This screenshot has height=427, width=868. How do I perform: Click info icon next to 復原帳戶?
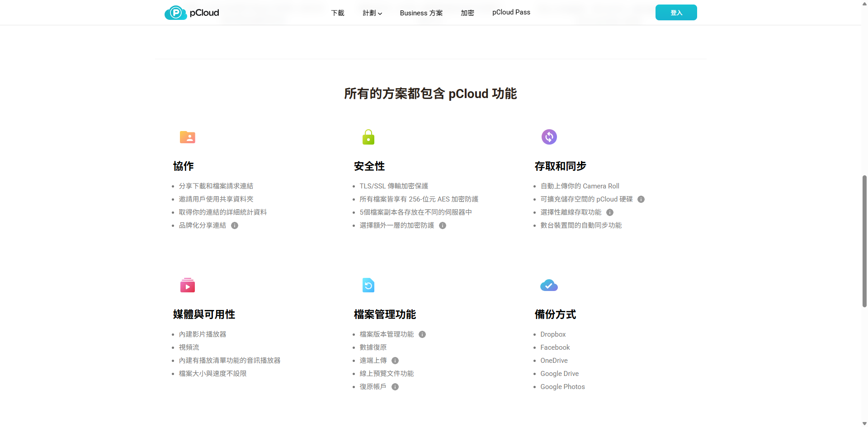[x=395, y=387]
